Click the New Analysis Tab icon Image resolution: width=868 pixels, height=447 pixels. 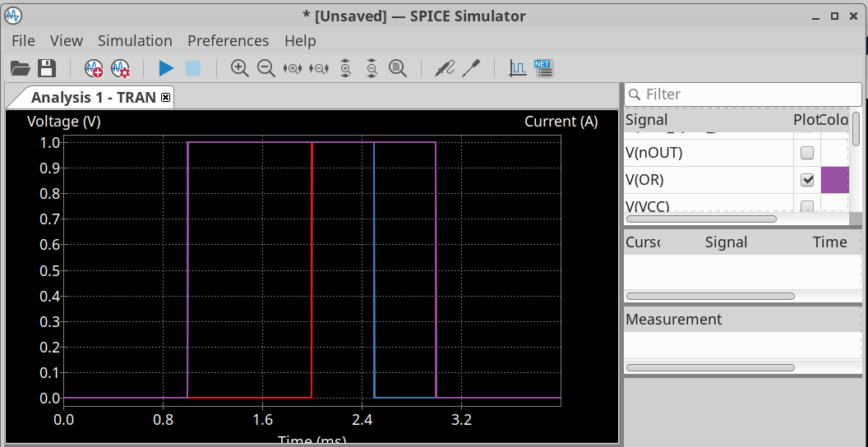click(x=94, y=68)
